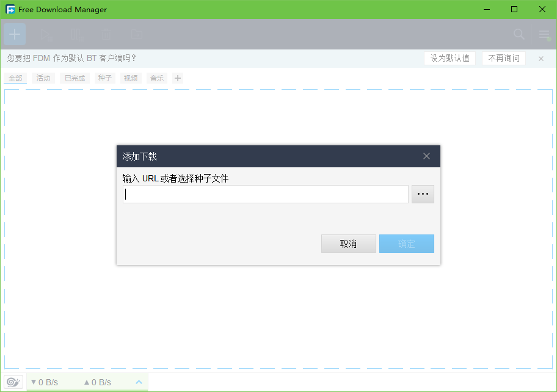Dismiss the BT client notification bar

point(541,58)
